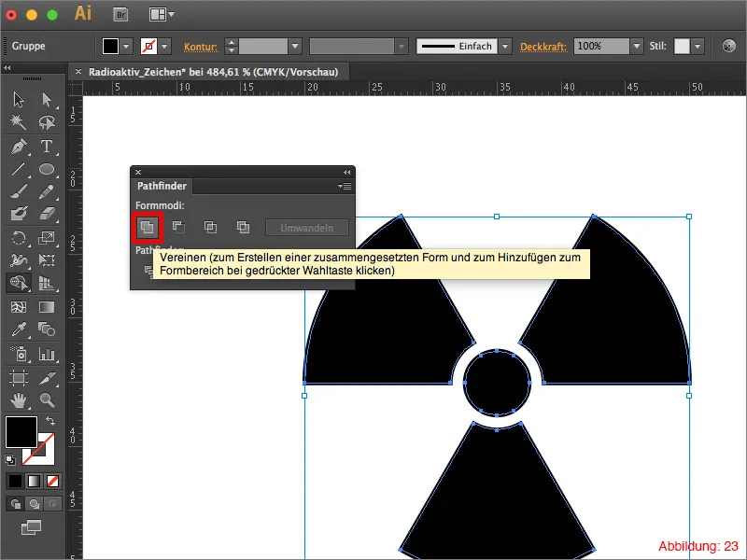Screen dimensions: 747x560
Task: Select the Blend tool
Action: [47, 329]
